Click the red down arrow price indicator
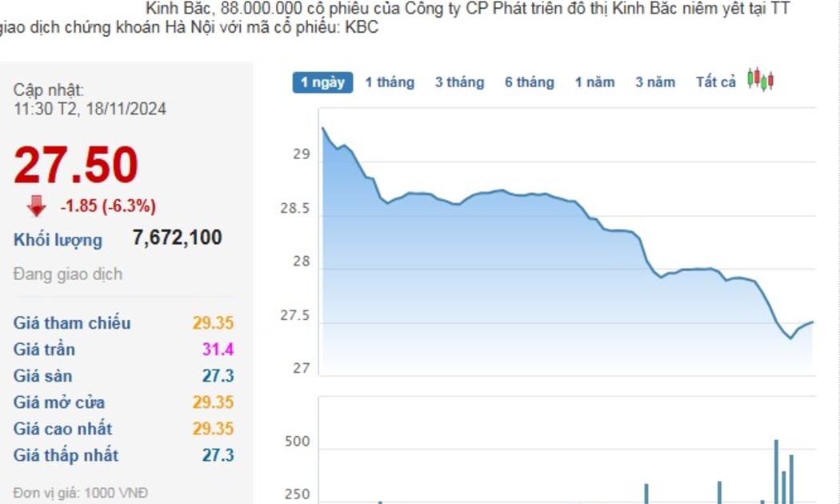The image size is (840, 504). click(x=37, y=206)
